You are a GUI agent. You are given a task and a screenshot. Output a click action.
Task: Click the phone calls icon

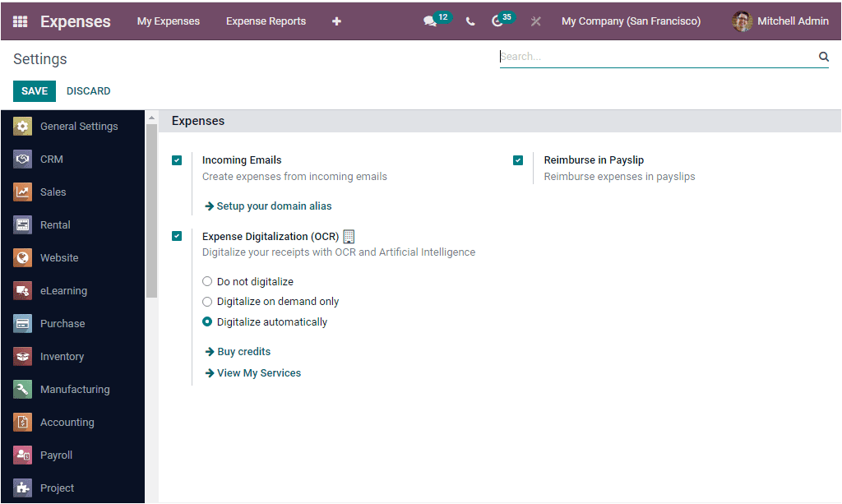pos(470,21)
